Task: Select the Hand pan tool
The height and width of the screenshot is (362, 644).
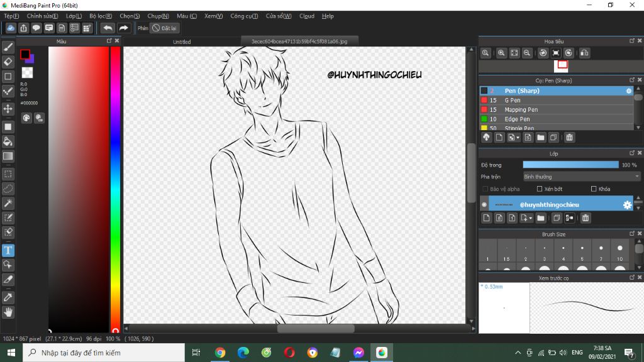Action: pos(8,312)
